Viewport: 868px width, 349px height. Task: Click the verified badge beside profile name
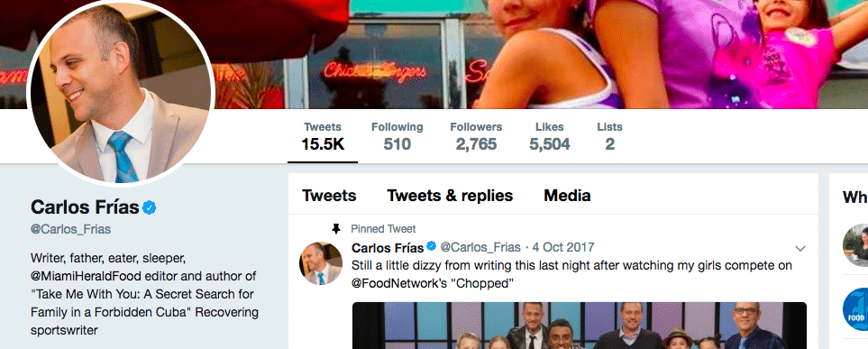click(150, 207)
